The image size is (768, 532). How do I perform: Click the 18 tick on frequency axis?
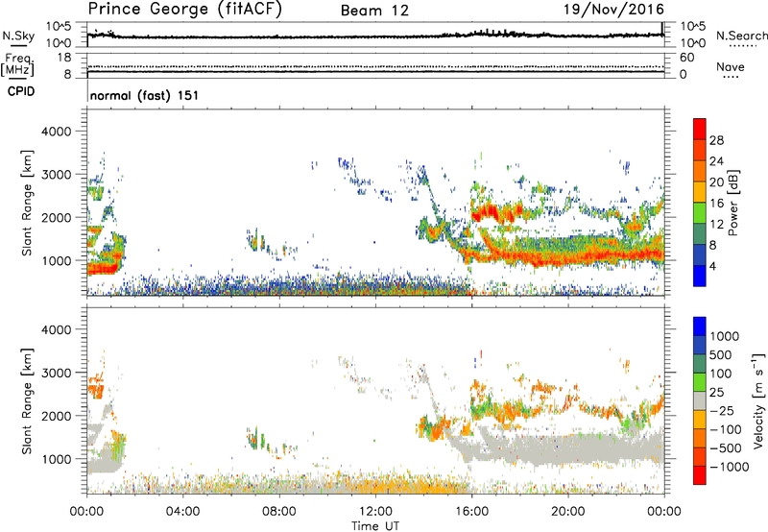click(63, 58)
